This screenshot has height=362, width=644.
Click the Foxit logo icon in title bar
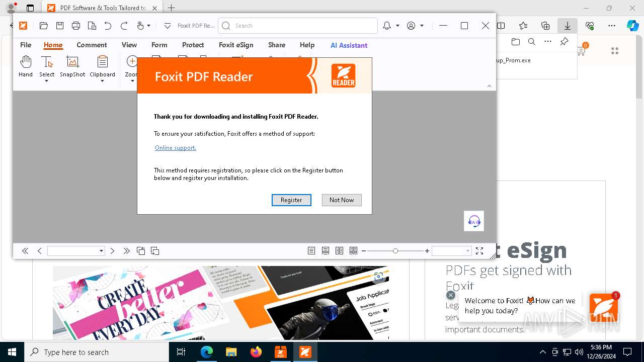[23, 26]
